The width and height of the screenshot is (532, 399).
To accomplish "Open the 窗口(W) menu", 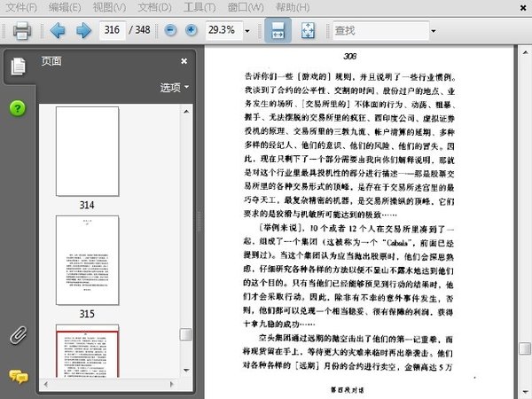I will point(246,7).
